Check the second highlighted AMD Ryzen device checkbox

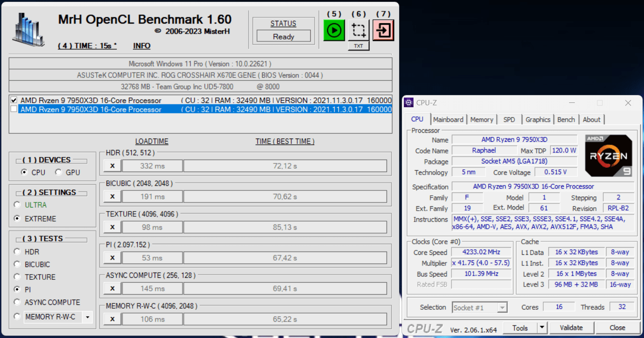[14, 109]
